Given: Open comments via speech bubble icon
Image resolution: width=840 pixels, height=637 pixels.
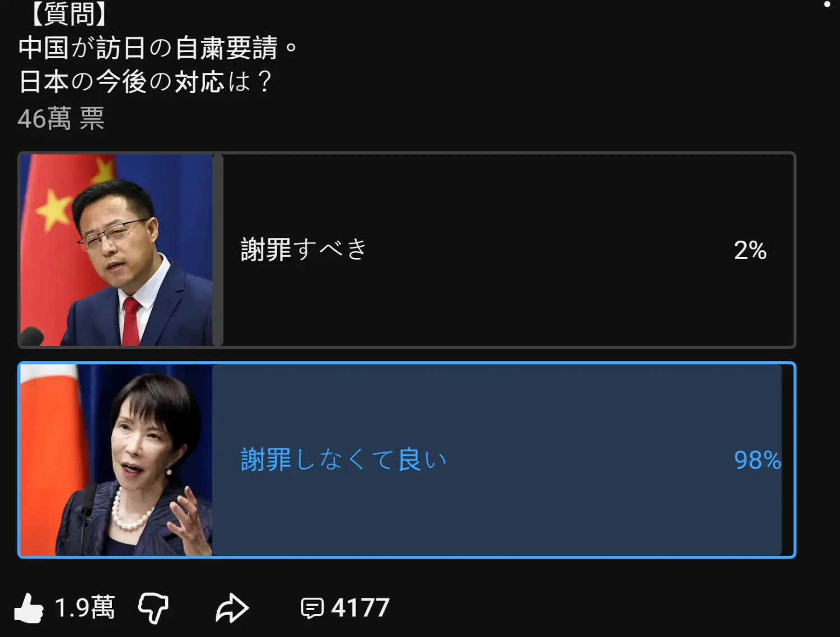Looking at the screenshot, I should click(312, 608).
